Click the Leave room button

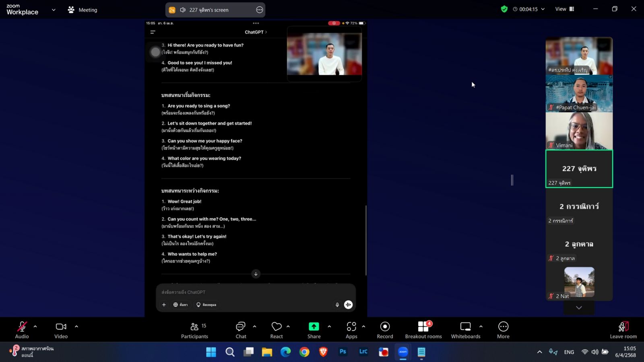click(623, 330)
